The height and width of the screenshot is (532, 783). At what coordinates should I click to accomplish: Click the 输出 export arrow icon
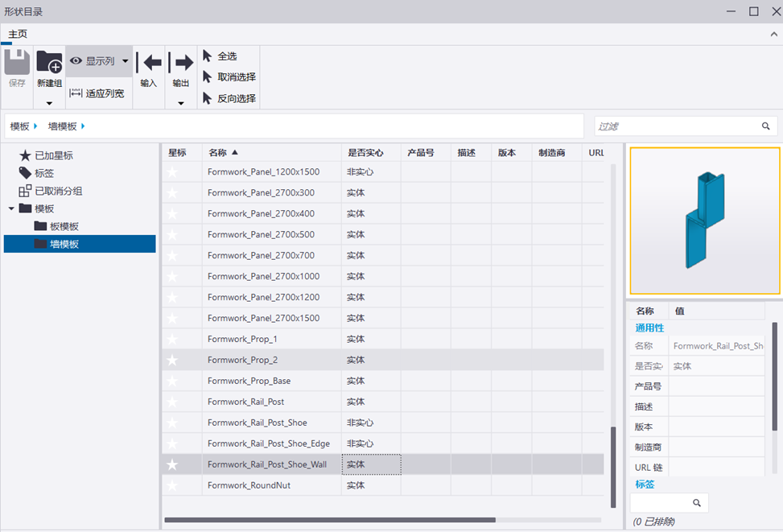pos(181,63)
